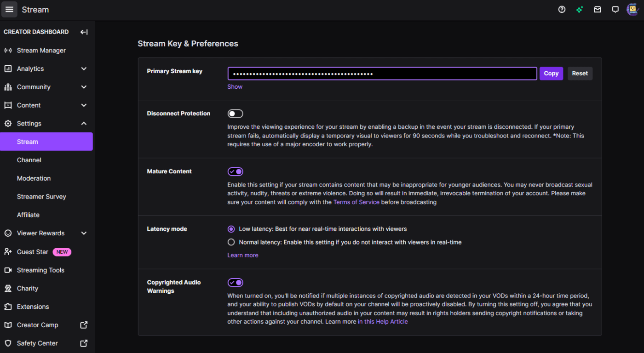644x353 pixels.
Task: Click the Primary Stream key field
Action: point(382,74)
